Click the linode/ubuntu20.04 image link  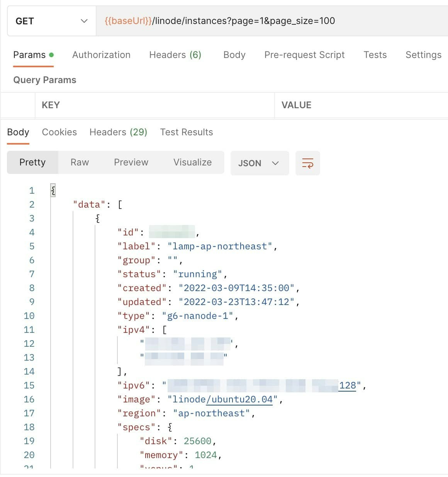click(x=240, y=399)
